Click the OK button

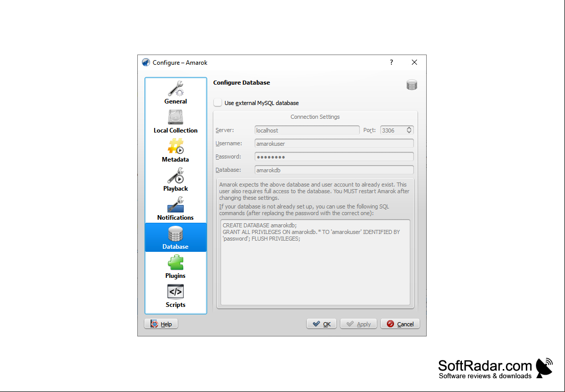click(322, 324)
